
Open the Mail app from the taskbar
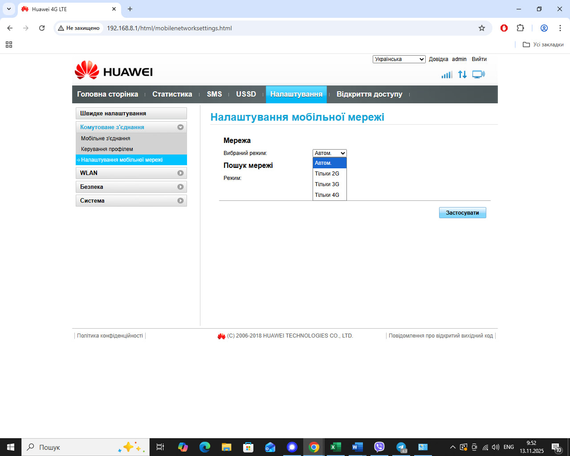[x=270, y=447]
